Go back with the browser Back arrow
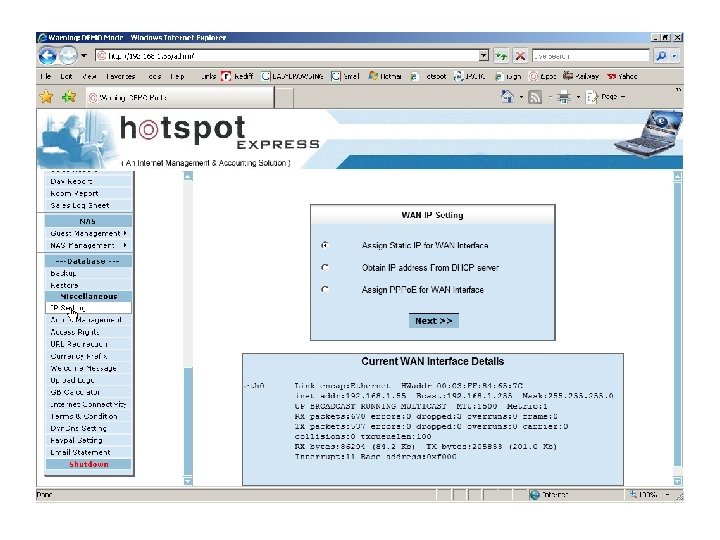This screenshot has height=540, width=720. click(47, 56)
